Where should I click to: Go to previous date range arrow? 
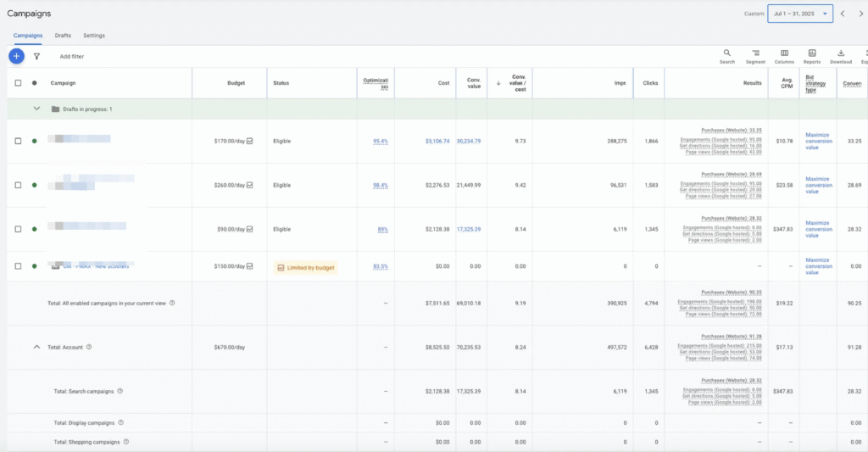pyautogui.click(x=843, y=14)
